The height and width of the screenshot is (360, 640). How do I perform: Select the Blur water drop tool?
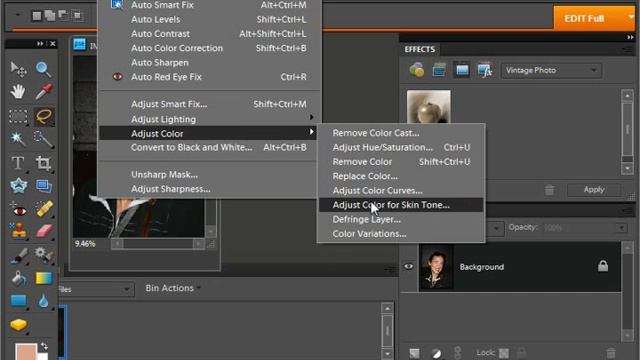pyautogui.click(x=43, y=301)
